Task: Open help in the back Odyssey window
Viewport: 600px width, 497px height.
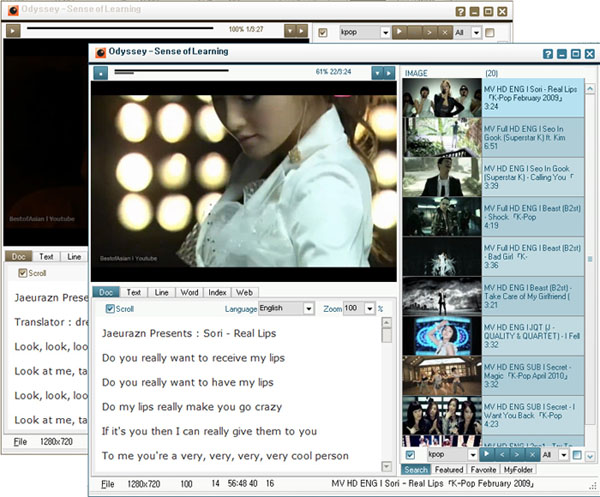Action: pos(460,11)
